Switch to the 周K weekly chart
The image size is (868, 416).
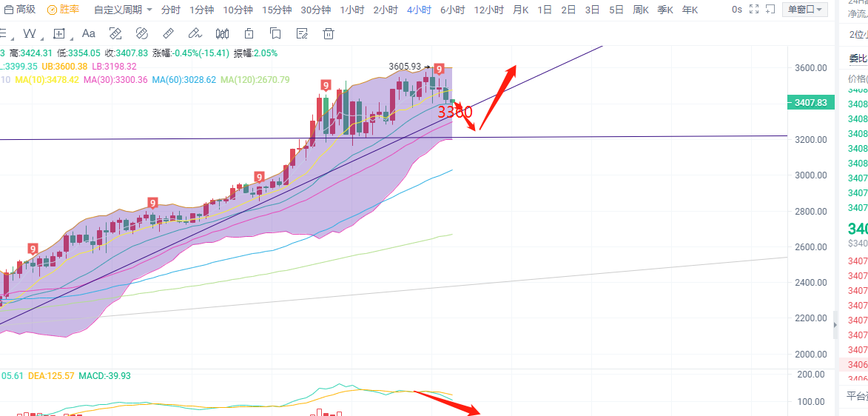[641, 10]
